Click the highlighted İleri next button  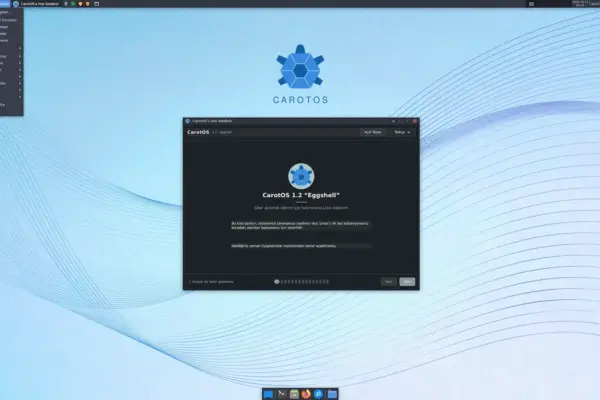[407, 282]
